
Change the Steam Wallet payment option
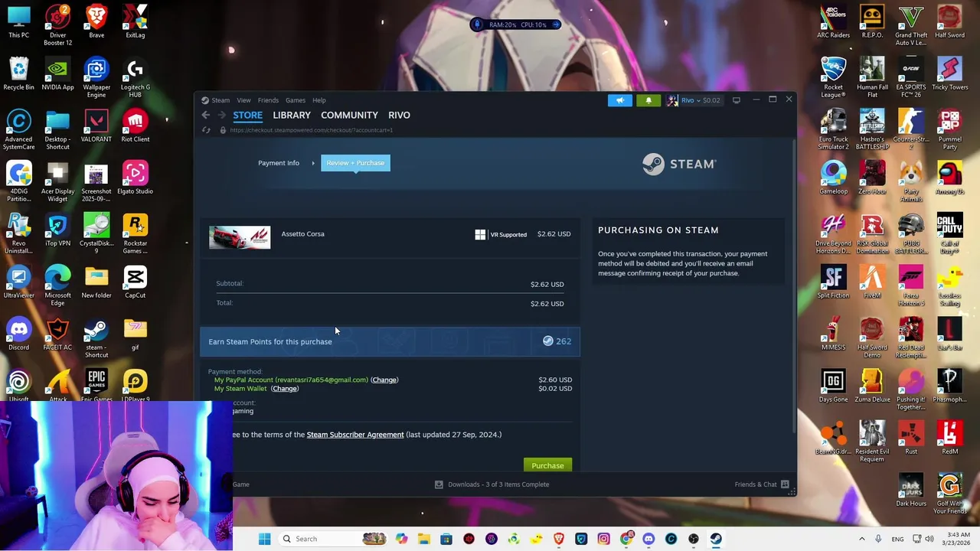click(284, 389)
